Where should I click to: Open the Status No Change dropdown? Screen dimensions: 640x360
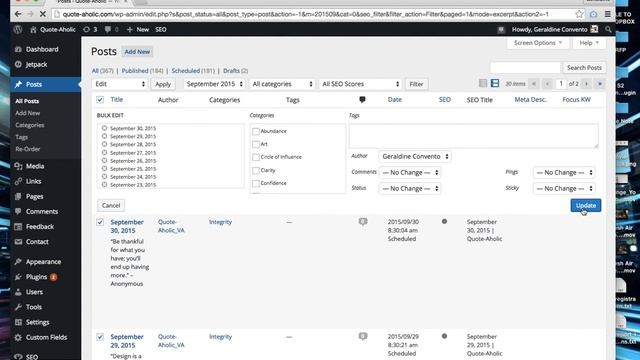click(410, 188)
